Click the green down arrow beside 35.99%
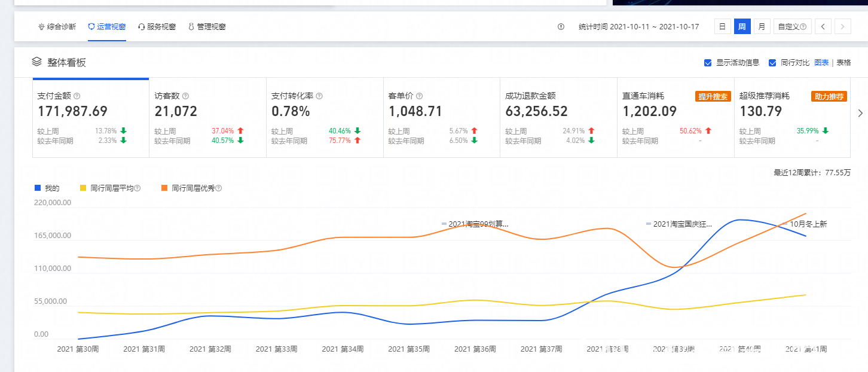The height and width of the screenshot is (372, 868). click(x=826, y=130)
